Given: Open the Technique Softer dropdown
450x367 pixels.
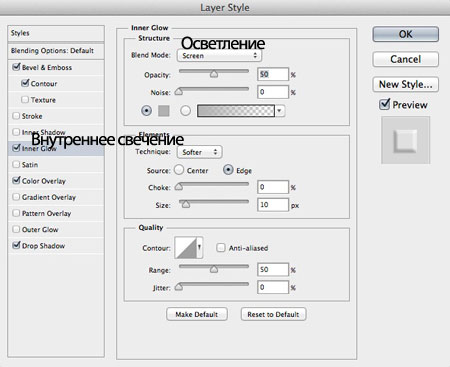Looking at the screenshot, I should pos(199,152).
